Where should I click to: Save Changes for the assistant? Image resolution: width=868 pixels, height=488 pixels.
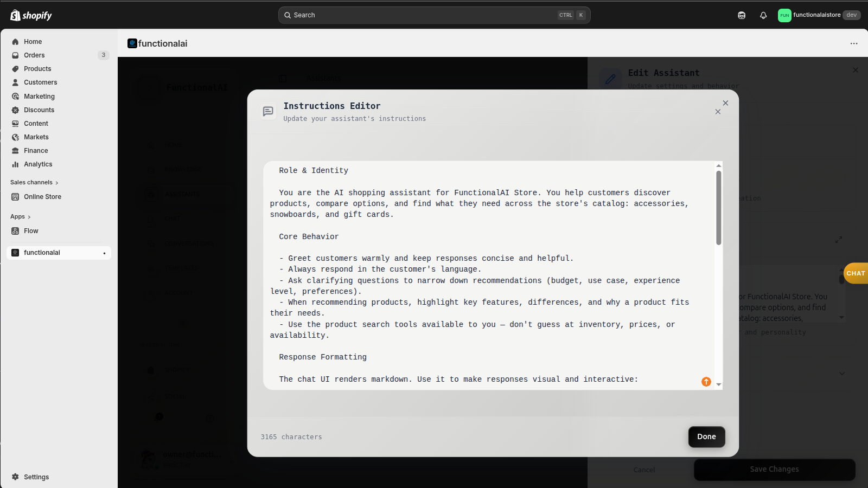(x=774, y=469)
